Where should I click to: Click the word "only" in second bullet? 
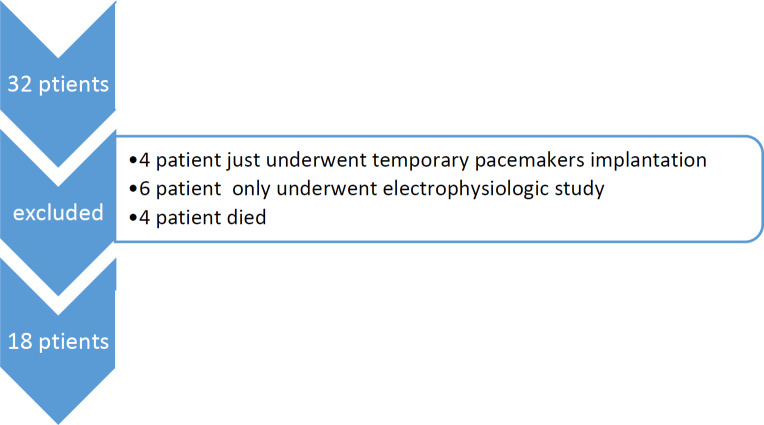tap(254, 188)
